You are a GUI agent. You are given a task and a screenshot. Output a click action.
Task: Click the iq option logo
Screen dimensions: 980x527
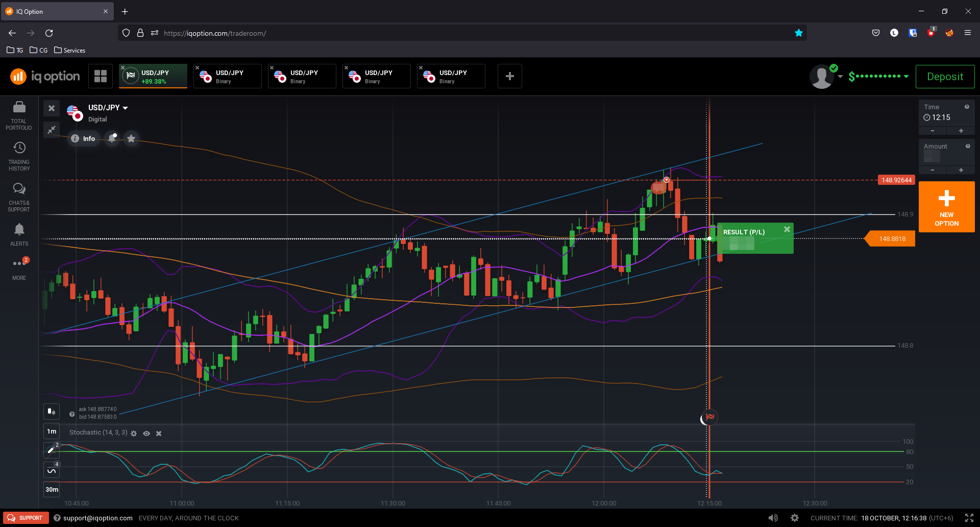(x=45, y=77)
